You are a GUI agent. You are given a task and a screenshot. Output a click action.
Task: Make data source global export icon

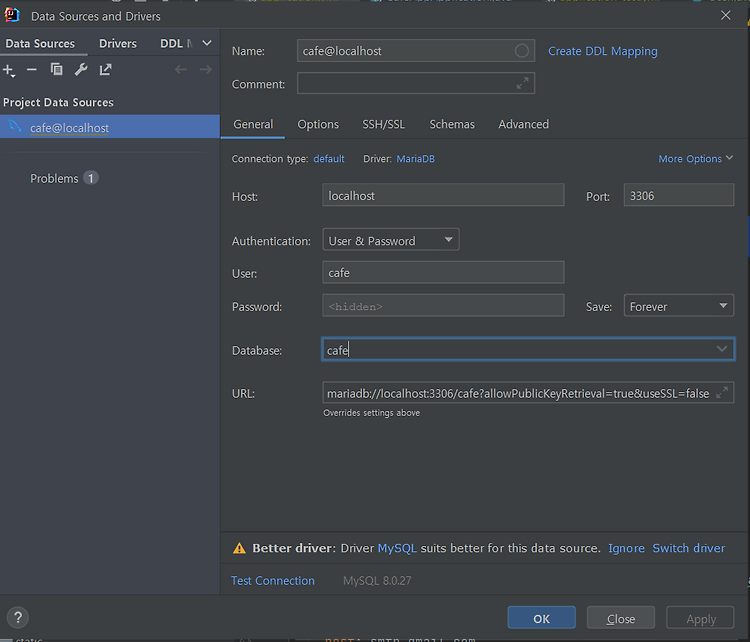tap(105, 70)
